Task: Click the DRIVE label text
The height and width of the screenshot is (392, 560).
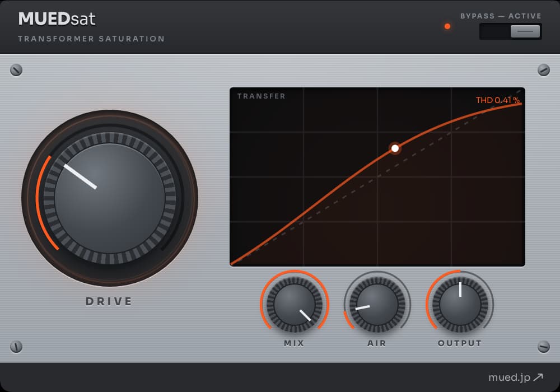Action: (x=109, y=301)
